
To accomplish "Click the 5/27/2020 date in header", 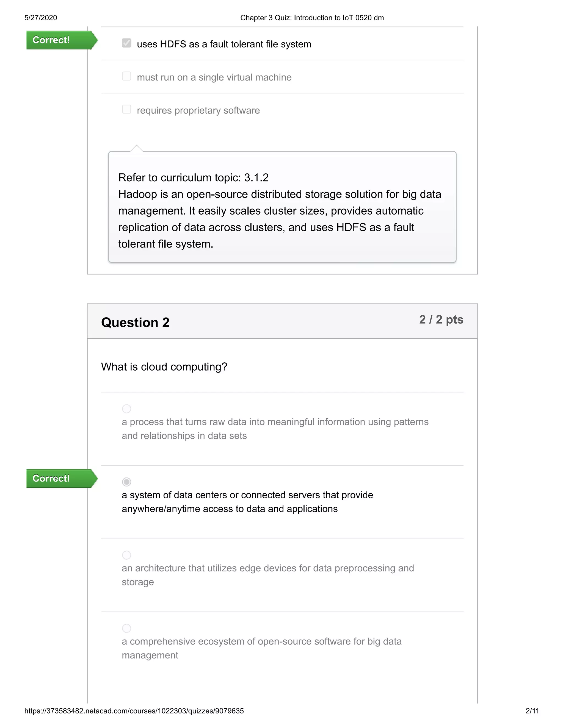I will click(x=41, y=18).
